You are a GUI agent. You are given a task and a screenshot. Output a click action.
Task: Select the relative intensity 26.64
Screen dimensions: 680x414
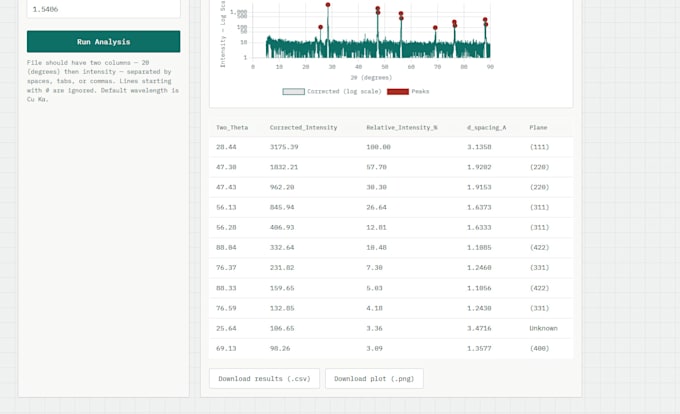coord(376,207)
